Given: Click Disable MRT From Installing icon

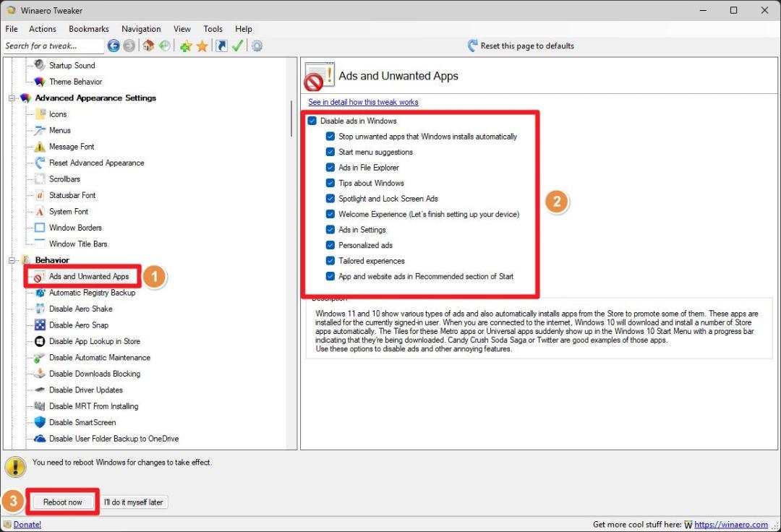Looking at the screenshot, I should pos(39,406).
